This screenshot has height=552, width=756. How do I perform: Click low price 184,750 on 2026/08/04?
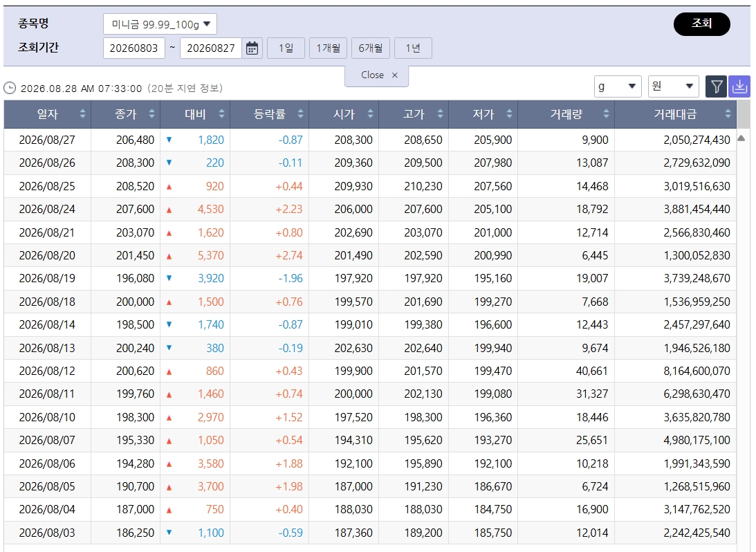click(x=492, y=510)
